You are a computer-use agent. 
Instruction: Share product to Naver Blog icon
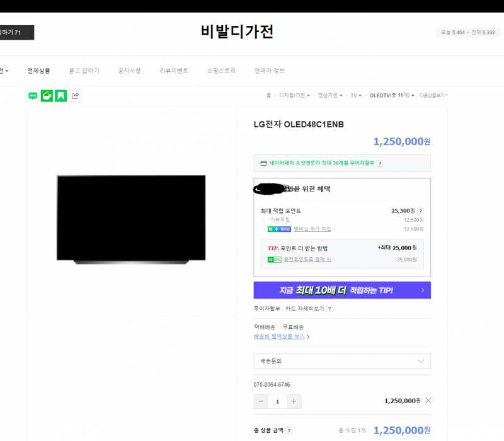pos(33,96)
